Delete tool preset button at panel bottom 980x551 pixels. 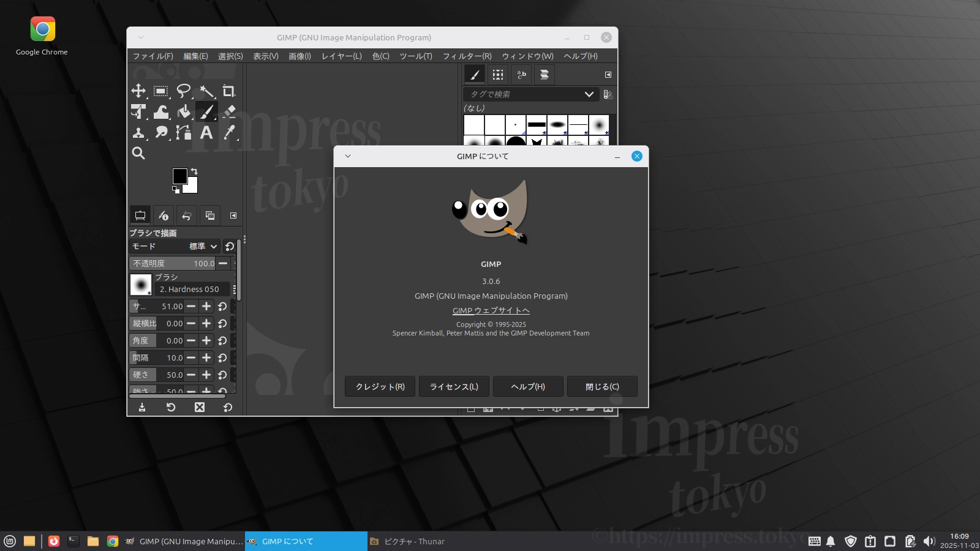click(200, 407)
